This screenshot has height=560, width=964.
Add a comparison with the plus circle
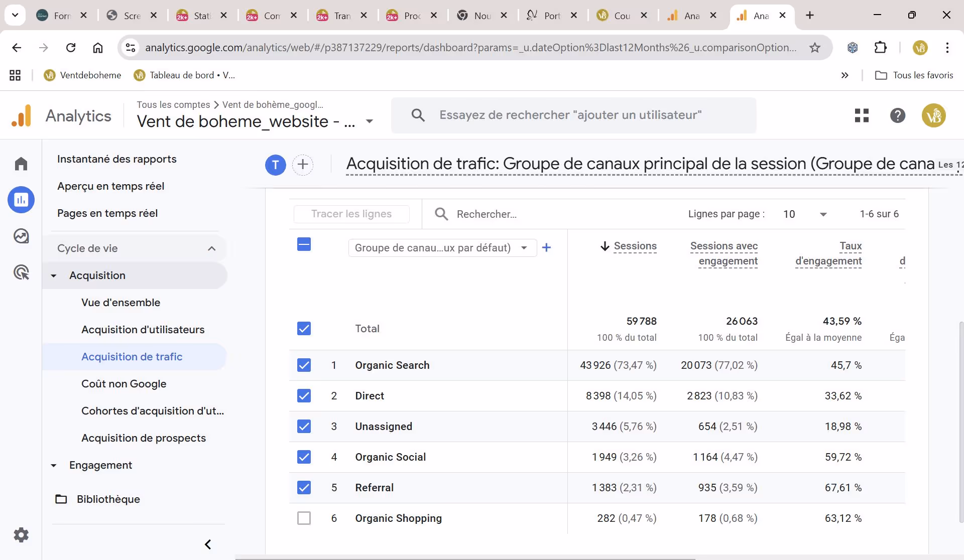tap(303, 165)
